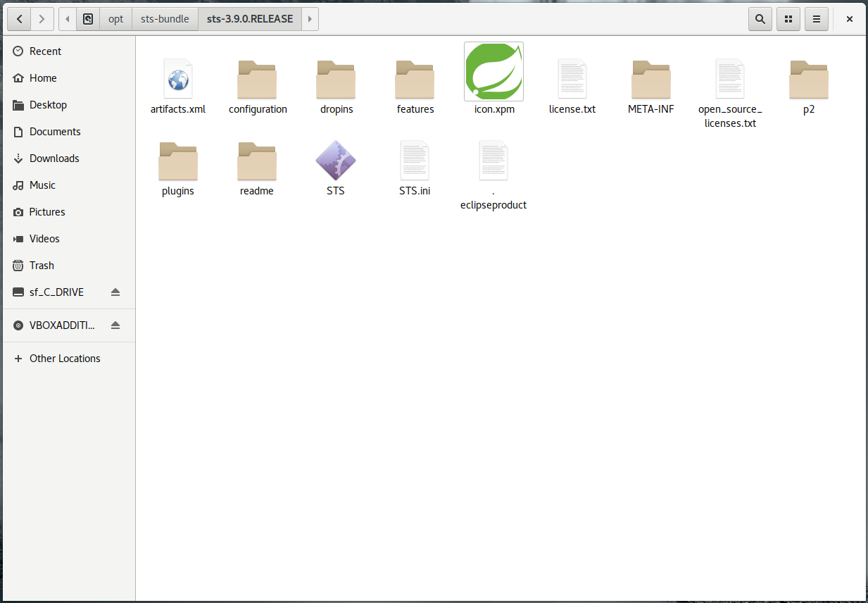The height and width of the screenshot is (603, 868).
Task: Go forward with right arrow button
Action: point(42,19)
